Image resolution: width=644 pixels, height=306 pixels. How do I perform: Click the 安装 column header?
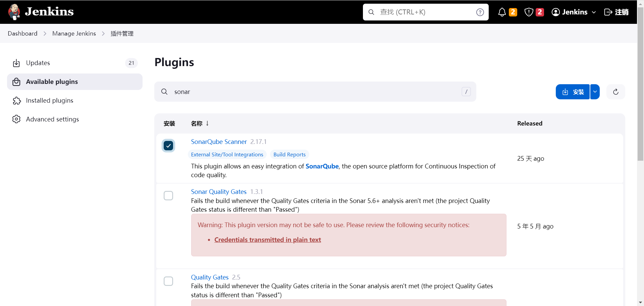coord(169,123)
